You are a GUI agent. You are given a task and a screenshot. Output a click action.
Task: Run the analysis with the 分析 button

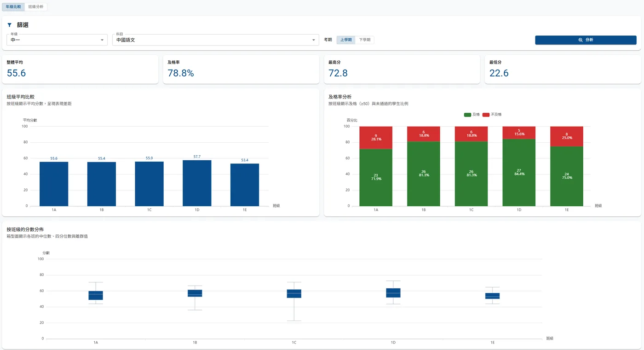pyautogui.click(x=586, y=40)
